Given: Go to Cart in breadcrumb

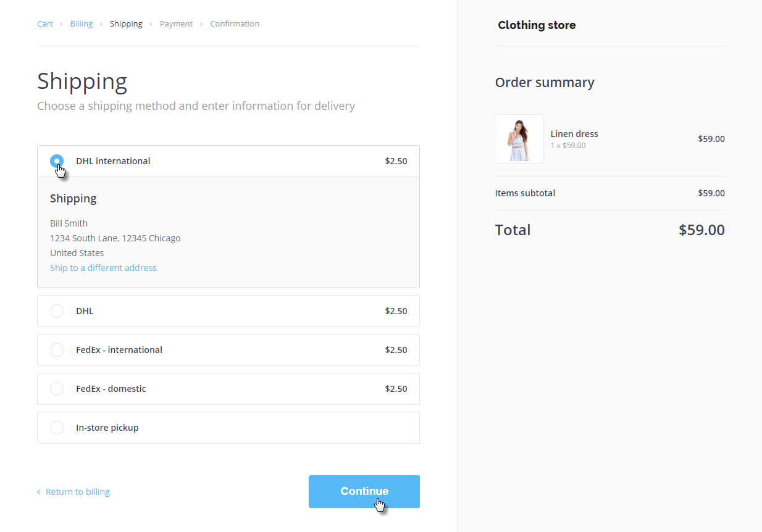Looking at the screenshot, I should click(x=45, y=24).
